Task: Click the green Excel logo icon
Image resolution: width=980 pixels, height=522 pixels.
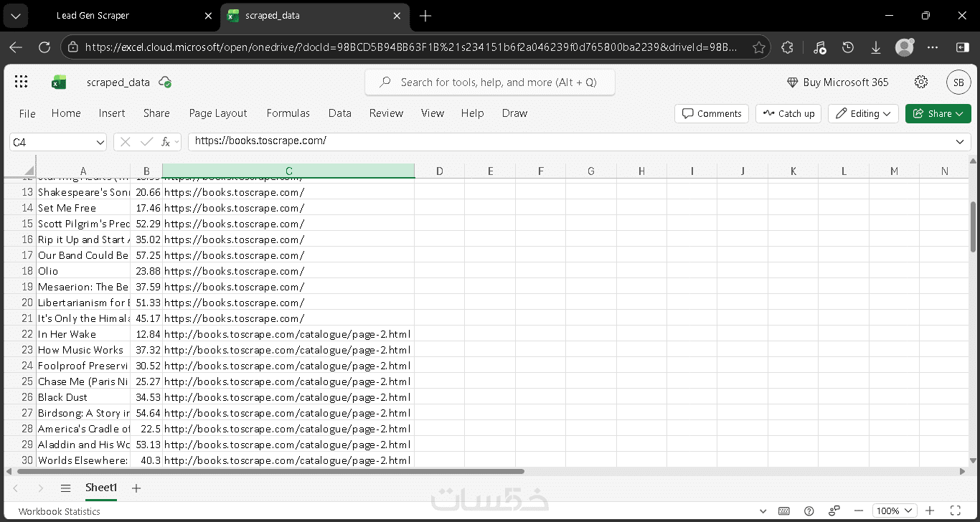Action: pos(59,82)
